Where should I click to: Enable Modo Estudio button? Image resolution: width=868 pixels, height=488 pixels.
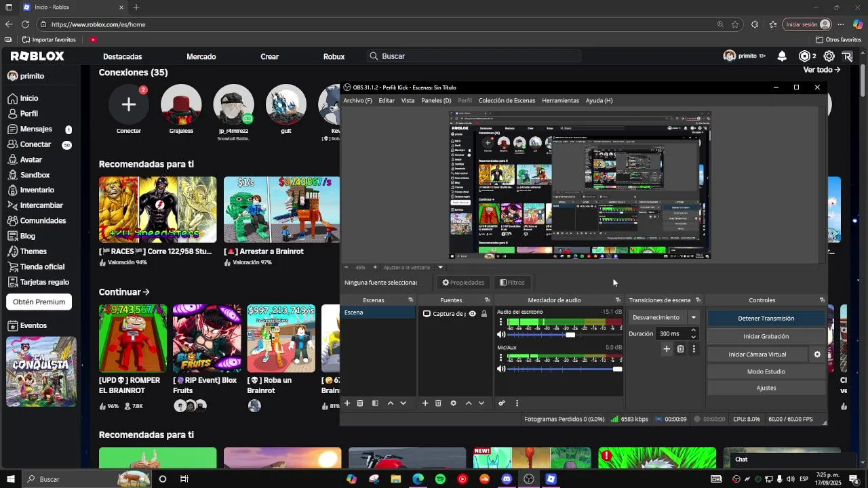[x=766, y=371]
